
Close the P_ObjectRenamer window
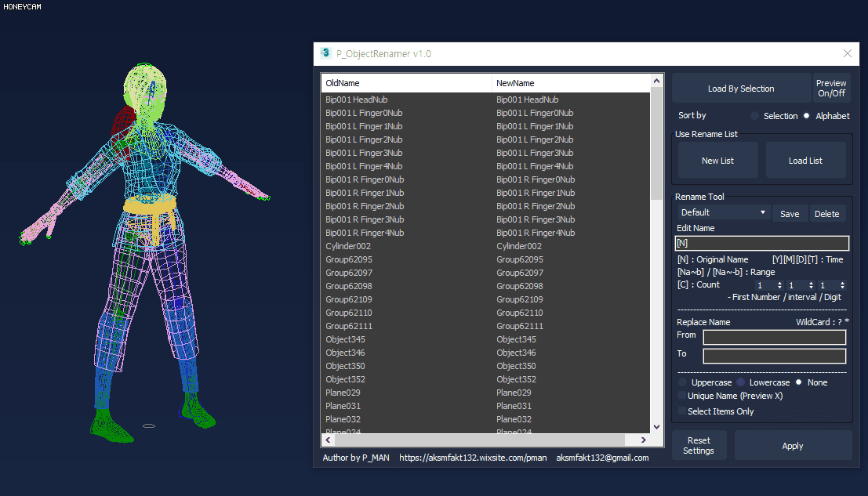848,53
